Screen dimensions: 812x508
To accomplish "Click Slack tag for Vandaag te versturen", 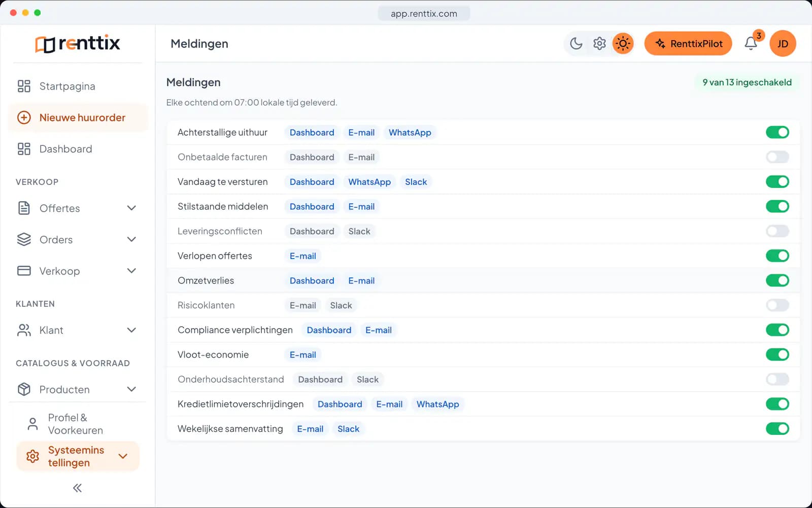I will (x=416, y=182).
